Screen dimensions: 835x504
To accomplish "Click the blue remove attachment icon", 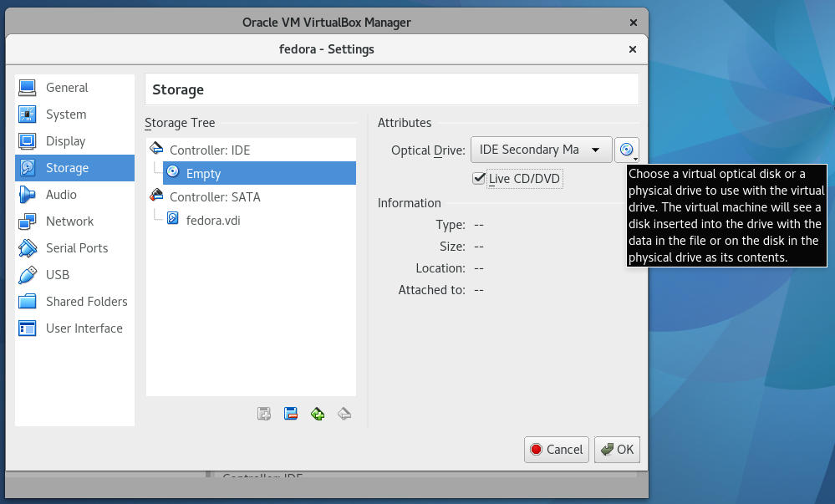I will point(291,414).
